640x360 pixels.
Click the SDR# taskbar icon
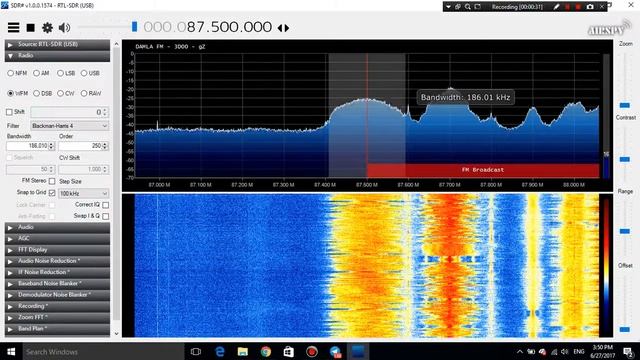358,351
